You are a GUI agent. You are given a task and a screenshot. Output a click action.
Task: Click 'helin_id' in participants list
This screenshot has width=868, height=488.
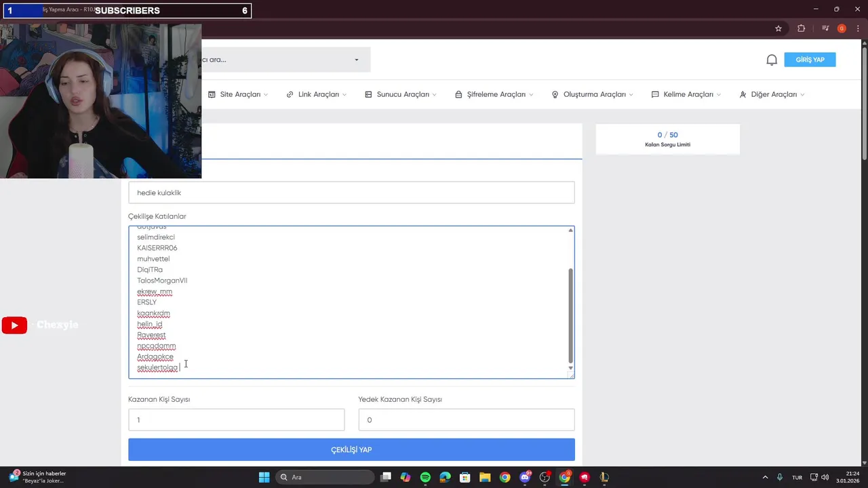point(150,324)
